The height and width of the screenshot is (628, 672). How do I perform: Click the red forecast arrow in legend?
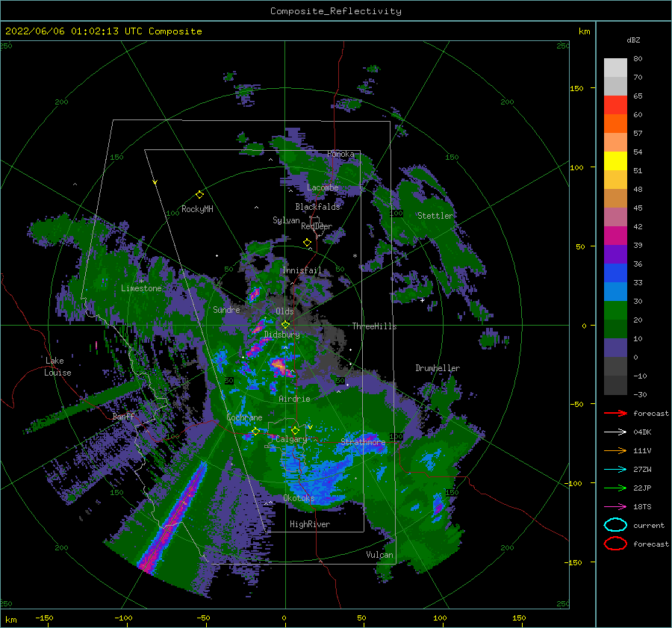615,413
